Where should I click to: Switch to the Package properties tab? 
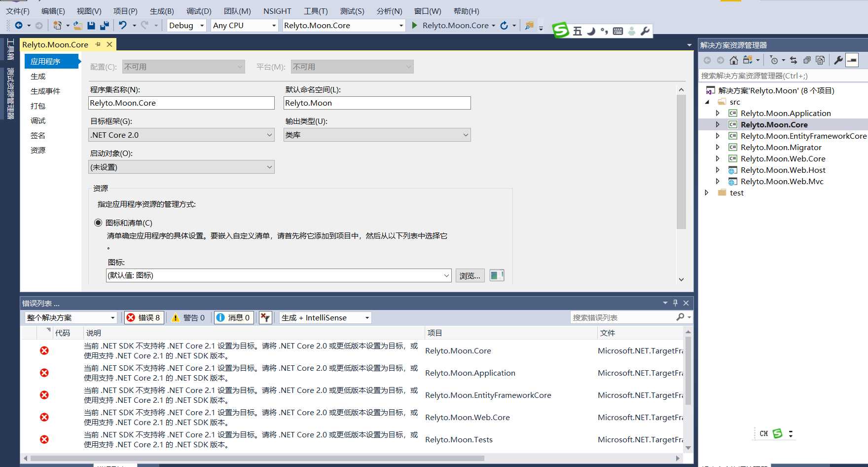38,106
